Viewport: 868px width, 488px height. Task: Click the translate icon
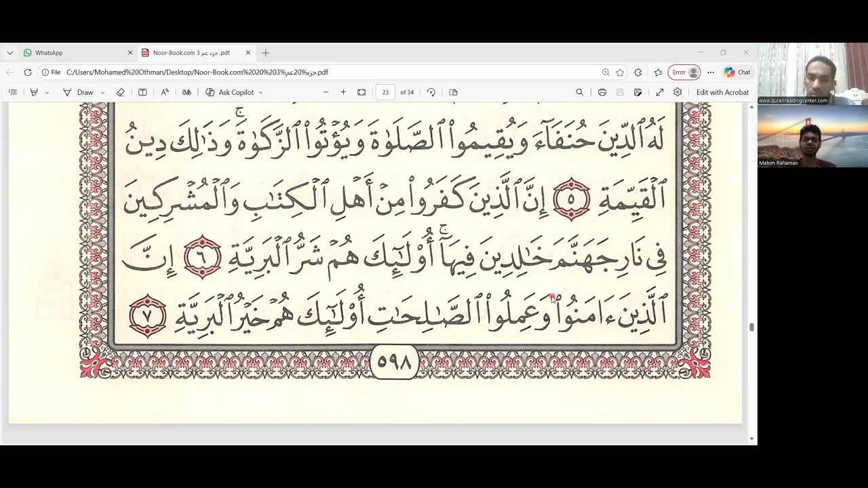click(x=186, y=92)
